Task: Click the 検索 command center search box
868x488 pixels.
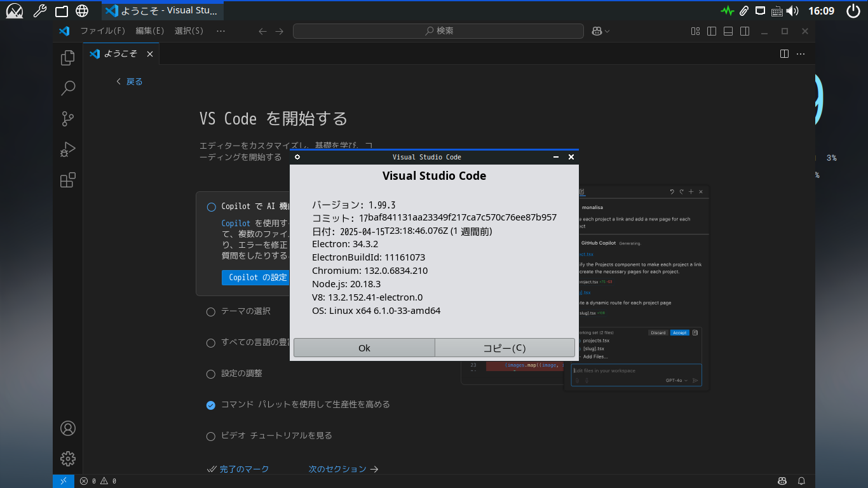Action: click(x=438, y=31)
